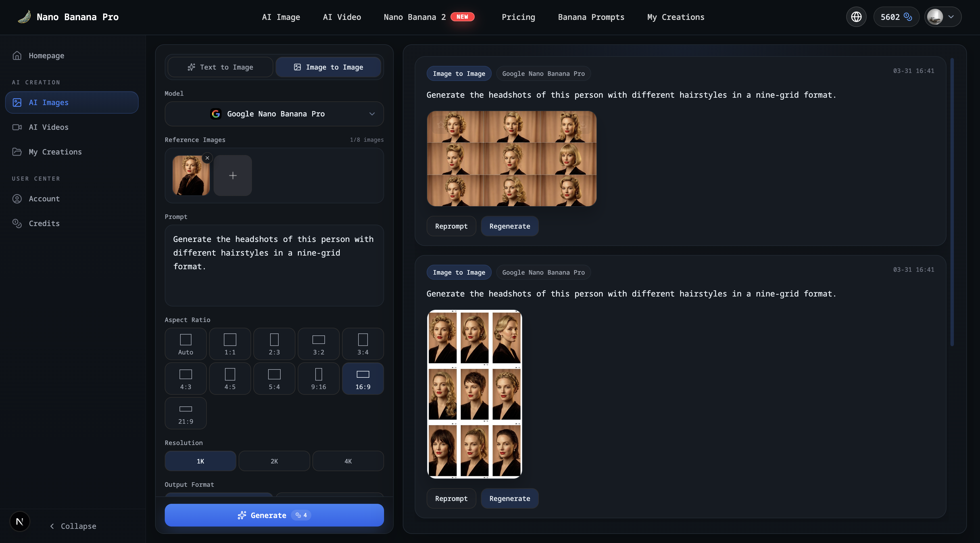Click the blue Generate button
980x543 pixels.
coord(274,515)
